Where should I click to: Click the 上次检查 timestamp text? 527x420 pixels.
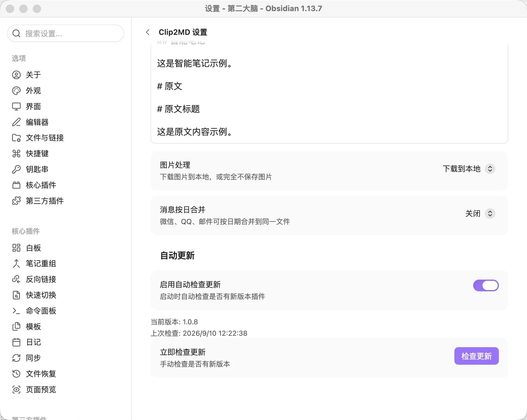pos(199,333)
